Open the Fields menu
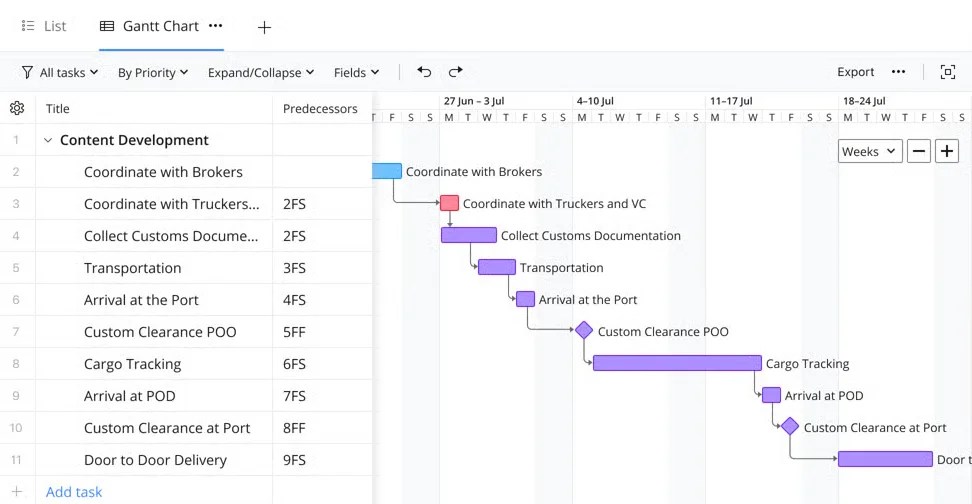The image size is (972, 504). tap(356, 73)
